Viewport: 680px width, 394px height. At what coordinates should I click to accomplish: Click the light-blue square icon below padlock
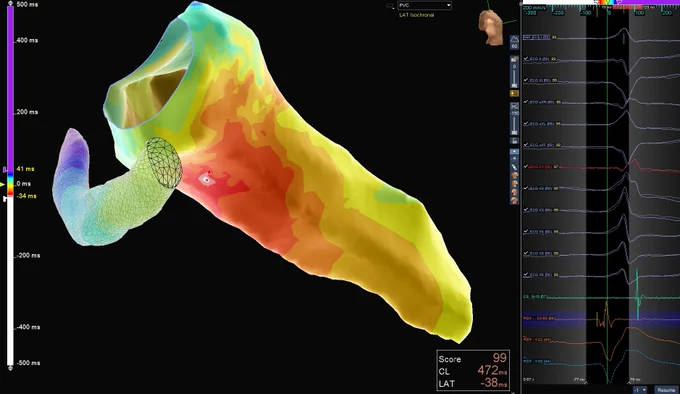point(514,152)
